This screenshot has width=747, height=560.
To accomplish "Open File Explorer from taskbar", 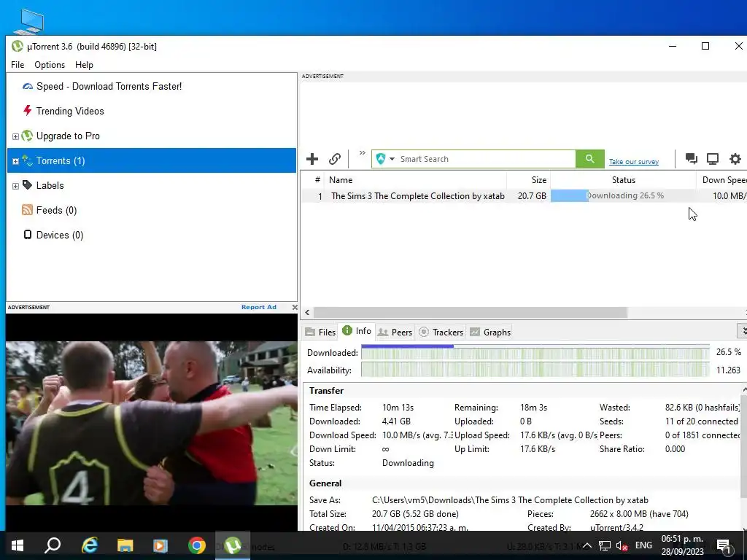I will coord(125,545).
